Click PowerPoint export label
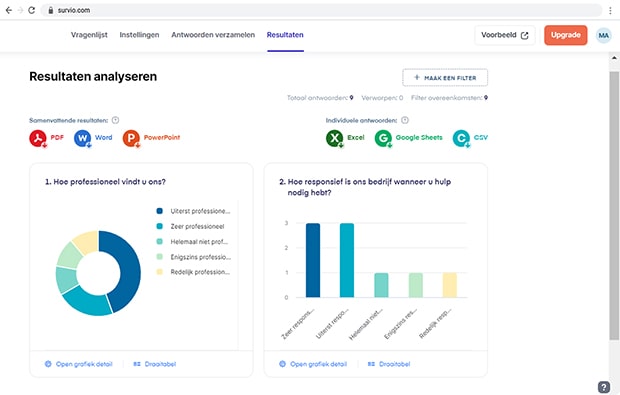 pyautogui.click(x=162, y=138)
